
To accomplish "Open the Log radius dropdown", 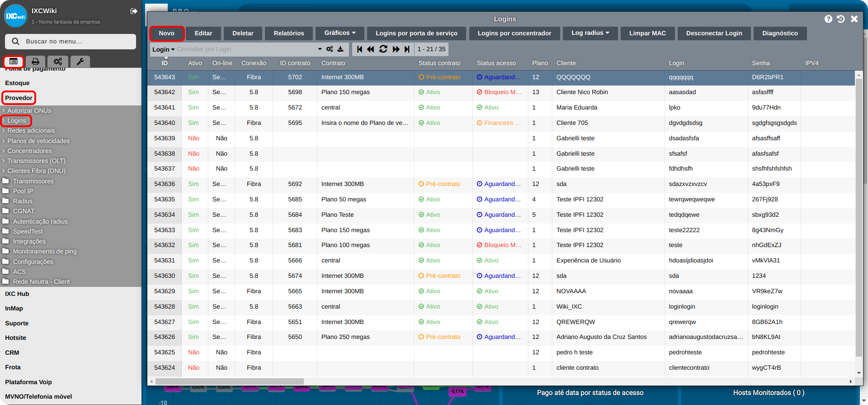I will (x=590, y=33).
